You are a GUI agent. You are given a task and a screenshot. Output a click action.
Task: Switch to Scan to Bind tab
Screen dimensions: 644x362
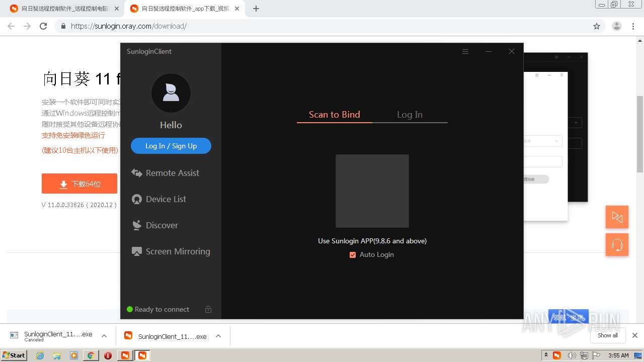[335, 115]
